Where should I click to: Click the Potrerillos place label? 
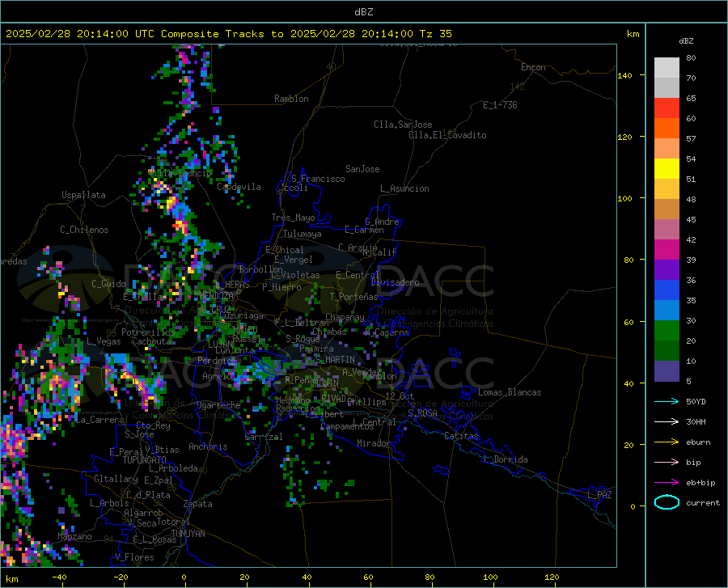tap(148, 332)
